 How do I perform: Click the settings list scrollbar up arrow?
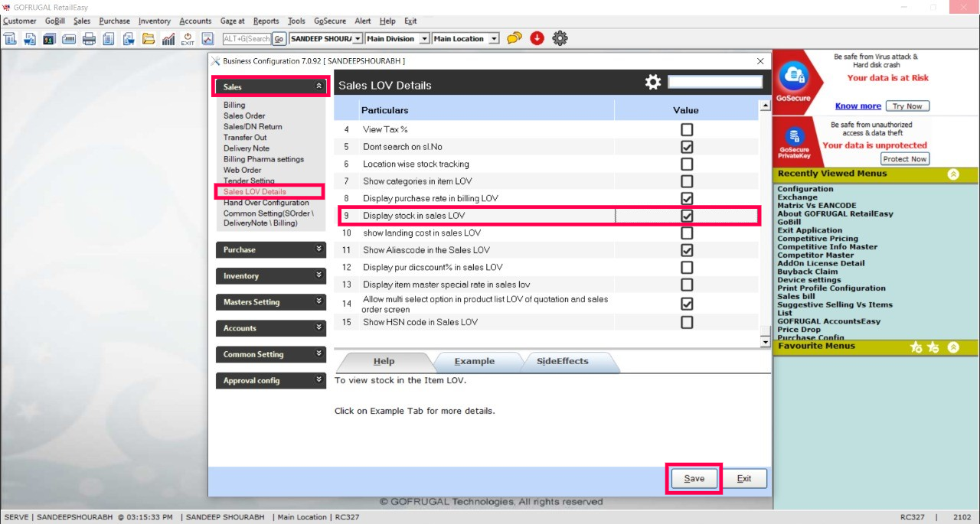(764, 106)
